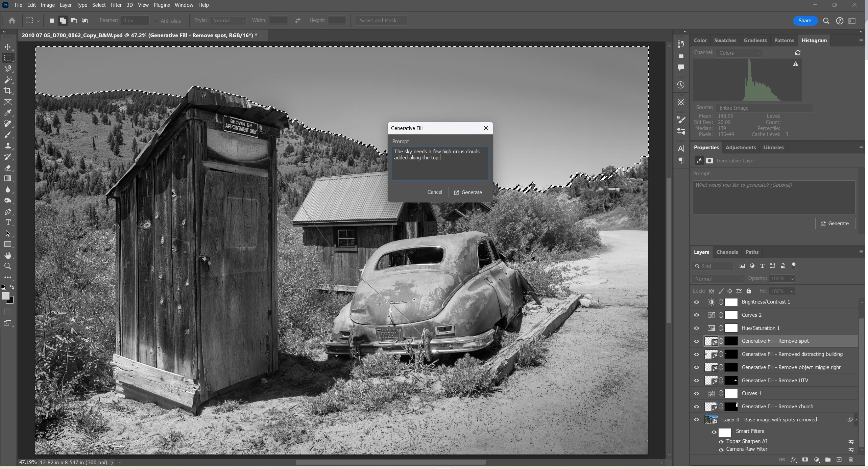The height and width of the screenshot is (469, 868).
Task: Open the histogram Channel dropdown
Action: [739, 53]
